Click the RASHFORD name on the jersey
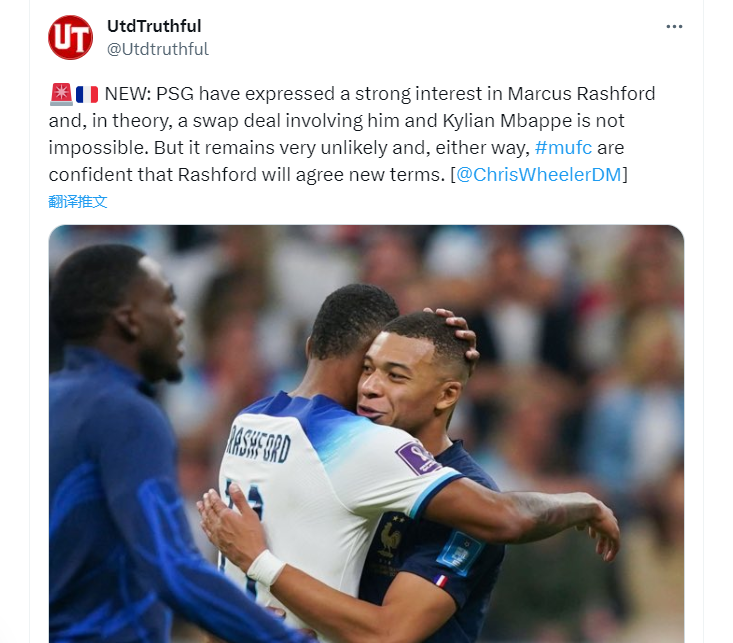Screen dimensions: 733x643 [x=258, y=444]
